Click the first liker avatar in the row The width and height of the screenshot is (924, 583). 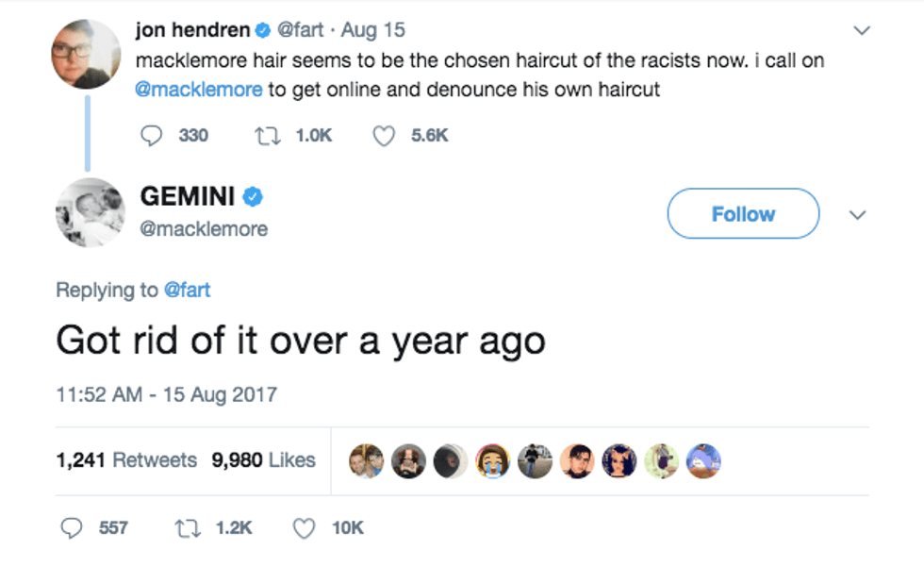(x=365, y=460)
